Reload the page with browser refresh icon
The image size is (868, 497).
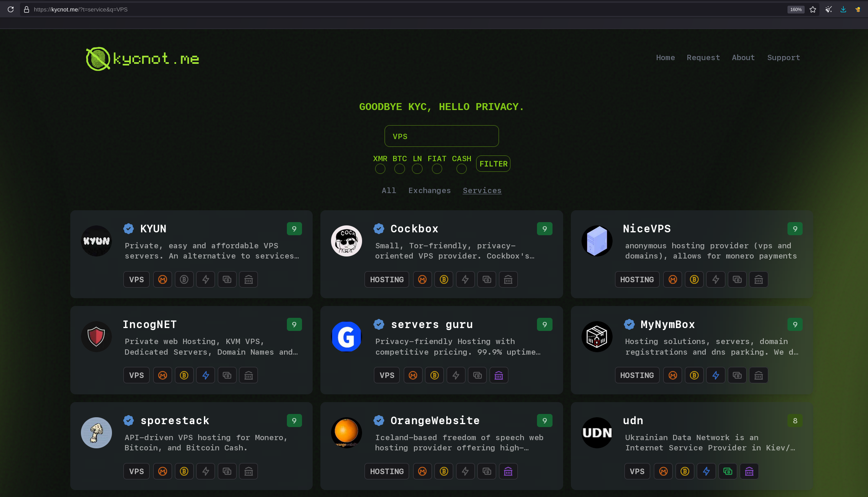coord(11,9)
